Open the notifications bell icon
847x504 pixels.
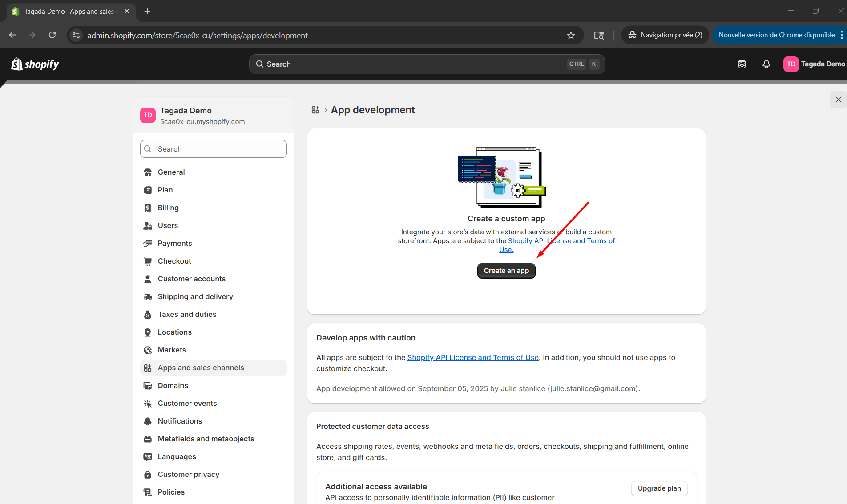coord(766,64)
